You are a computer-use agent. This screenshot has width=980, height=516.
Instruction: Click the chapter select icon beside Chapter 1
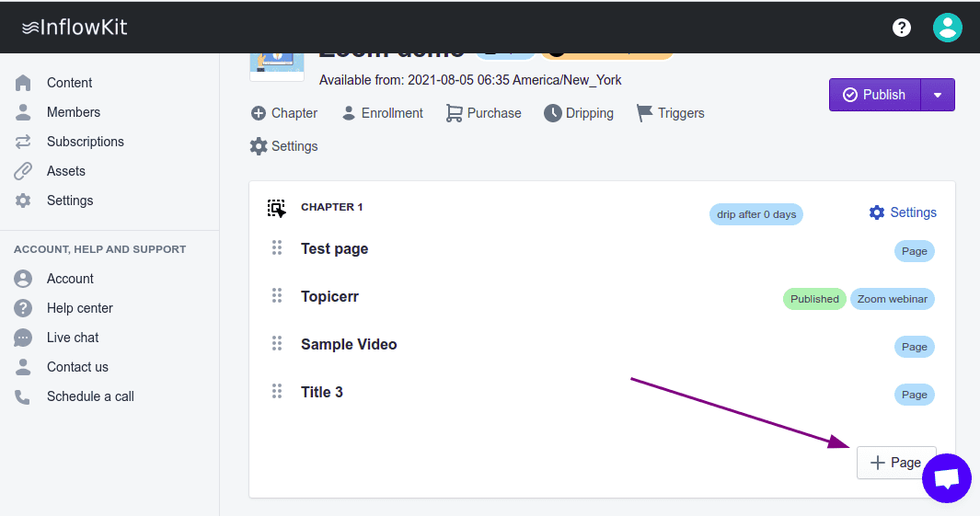(277, 208)
